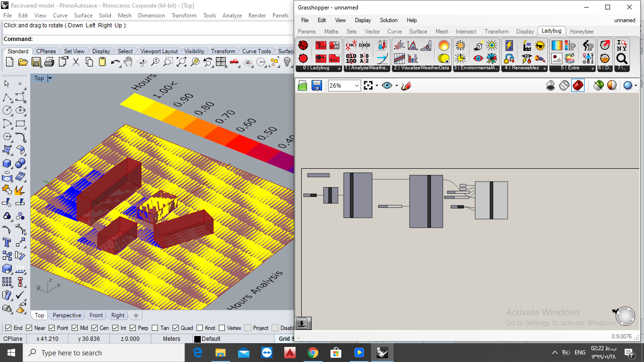644x362 pixels.
Task: Expand the Grasshopper preview eye dropdown arrow
Action: [x=396, y=86]
